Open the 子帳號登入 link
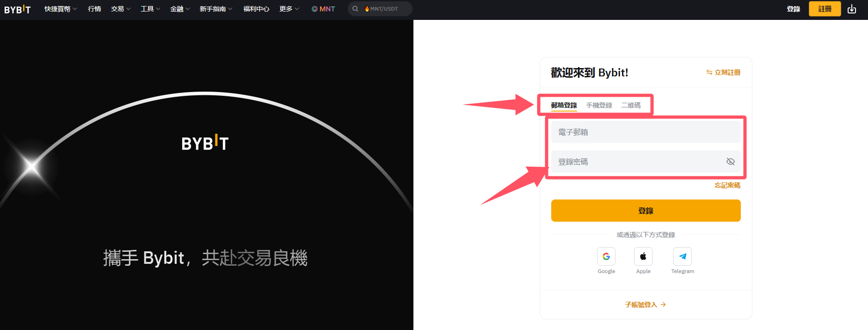Viewport: 868px width, 330px height. tap(645, 305)
